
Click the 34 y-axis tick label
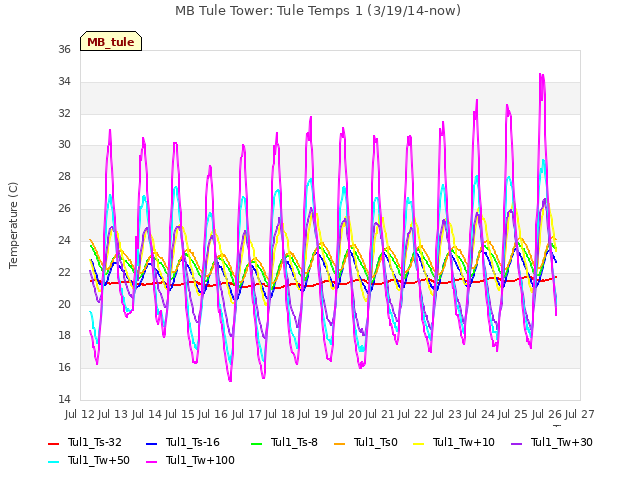click(x=64, y=82)
